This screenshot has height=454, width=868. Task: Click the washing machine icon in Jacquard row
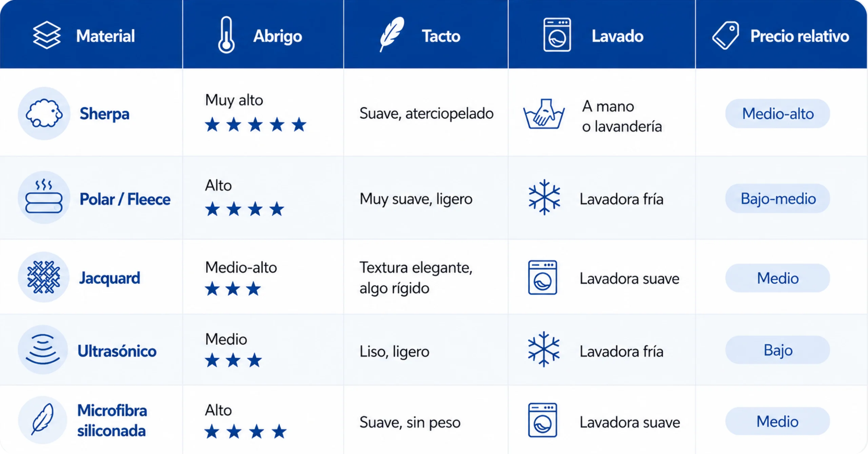click(x=542, y=278)
